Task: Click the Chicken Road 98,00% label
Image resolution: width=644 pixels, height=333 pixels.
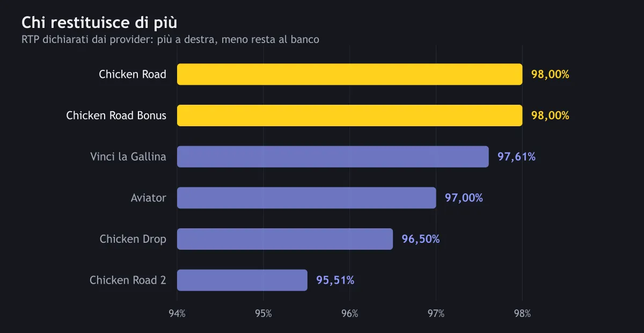Action: click(550, 74)
